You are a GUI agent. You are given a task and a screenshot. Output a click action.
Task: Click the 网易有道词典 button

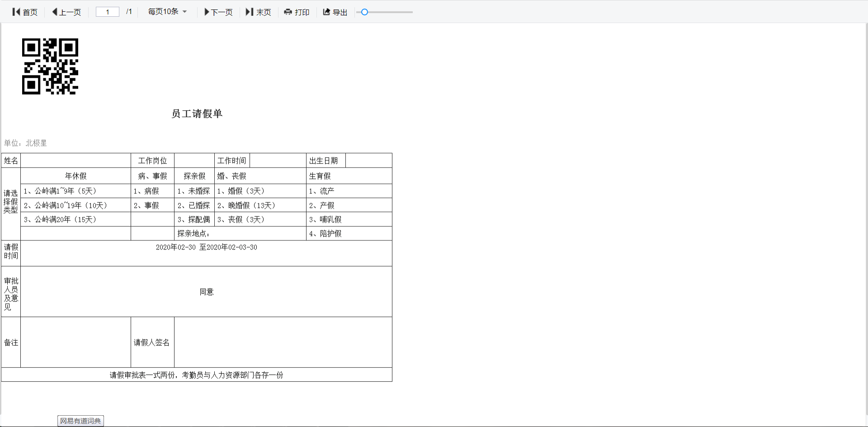pyautogui.click(x=80, y=421)
